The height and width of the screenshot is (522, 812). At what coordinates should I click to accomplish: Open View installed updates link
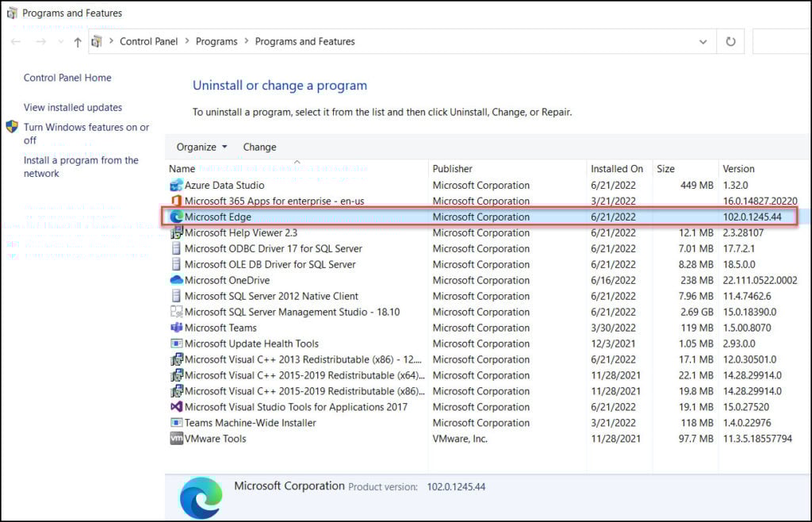click(72, 107)
